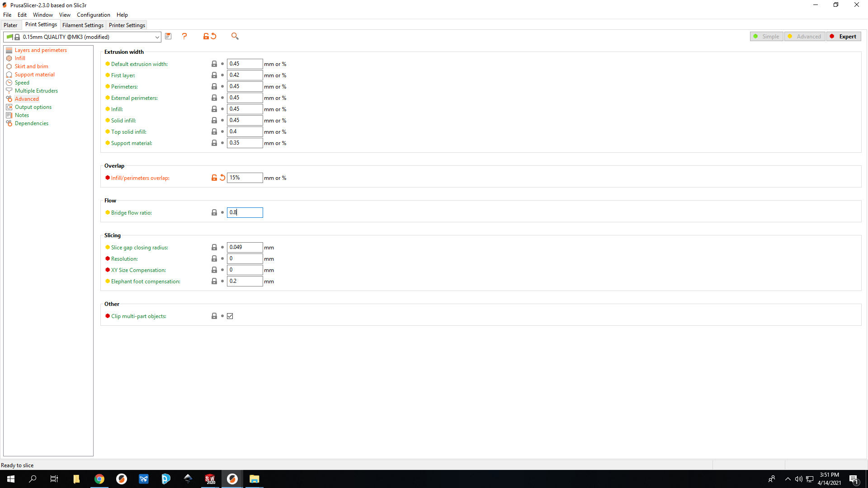The height and width of the screenshot is (488, 868).
Task: Open Chrome from the taskbar
Action: pyautogui.click(x=99, y=479)
